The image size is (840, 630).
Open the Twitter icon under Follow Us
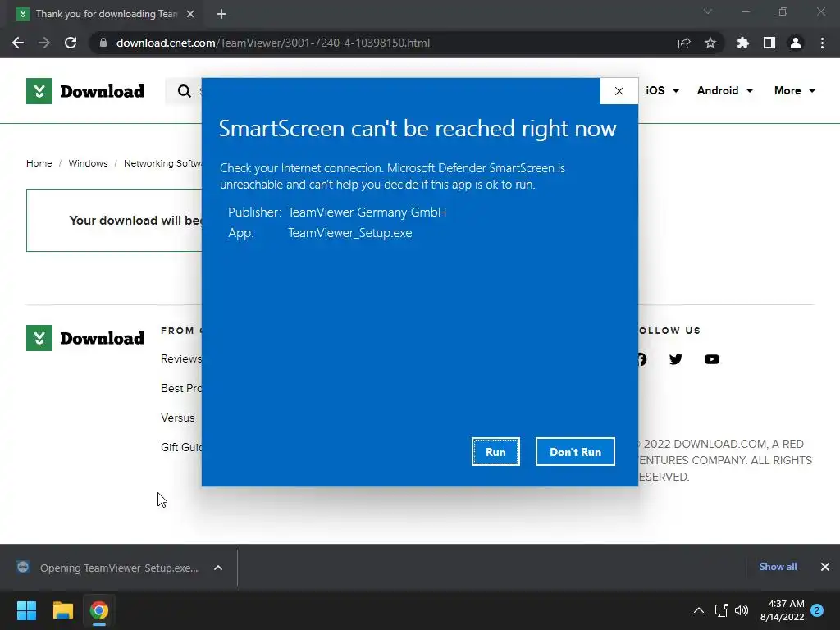[676, 359]
